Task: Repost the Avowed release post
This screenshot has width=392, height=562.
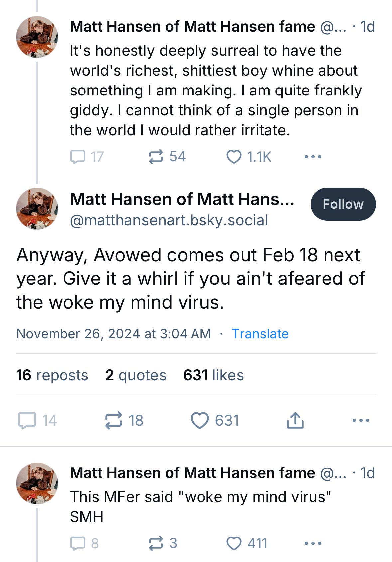Action: click(114, 420)
